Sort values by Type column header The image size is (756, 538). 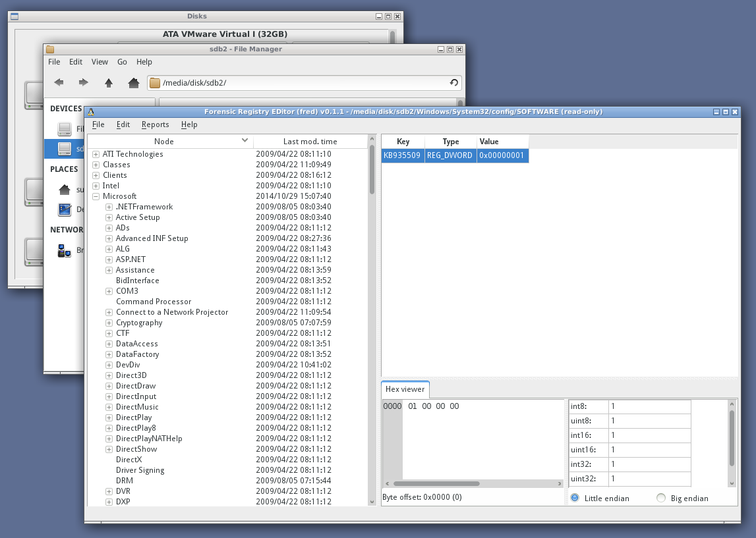coord(451,142)
